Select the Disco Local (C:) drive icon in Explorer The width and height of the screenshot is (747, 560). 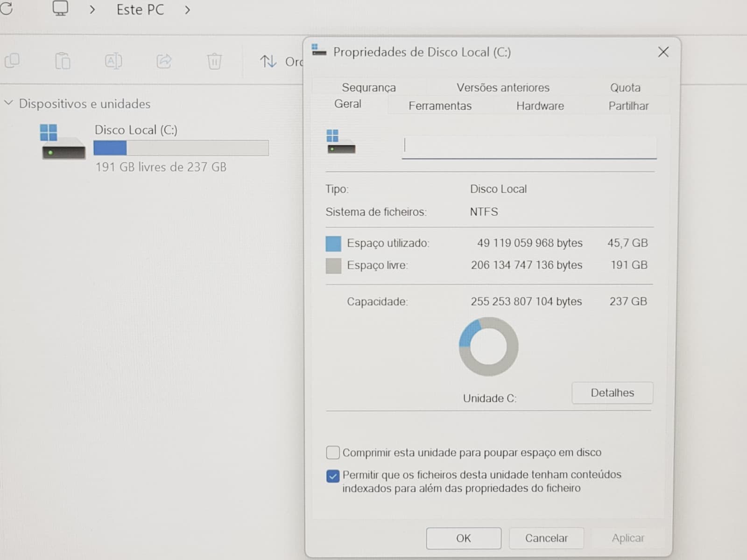[63, 142]
